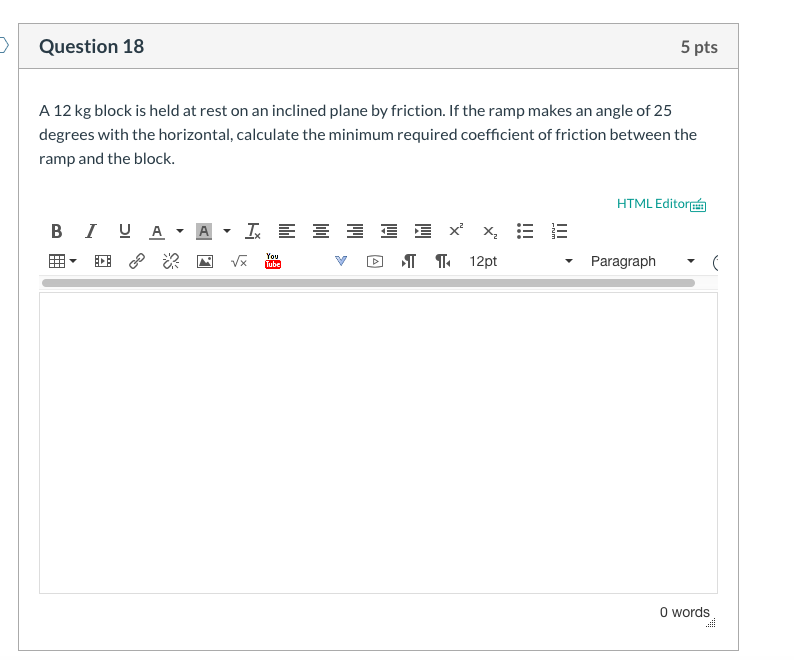
Task: Set right-to-left text direction
Action: click(443, 261)
